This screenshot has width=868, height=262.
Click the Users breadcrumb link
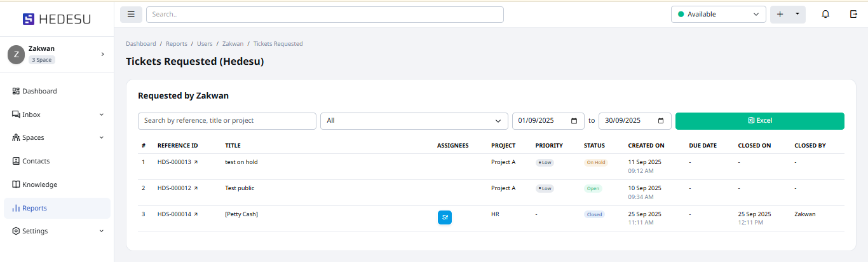[x=205, y=44]
